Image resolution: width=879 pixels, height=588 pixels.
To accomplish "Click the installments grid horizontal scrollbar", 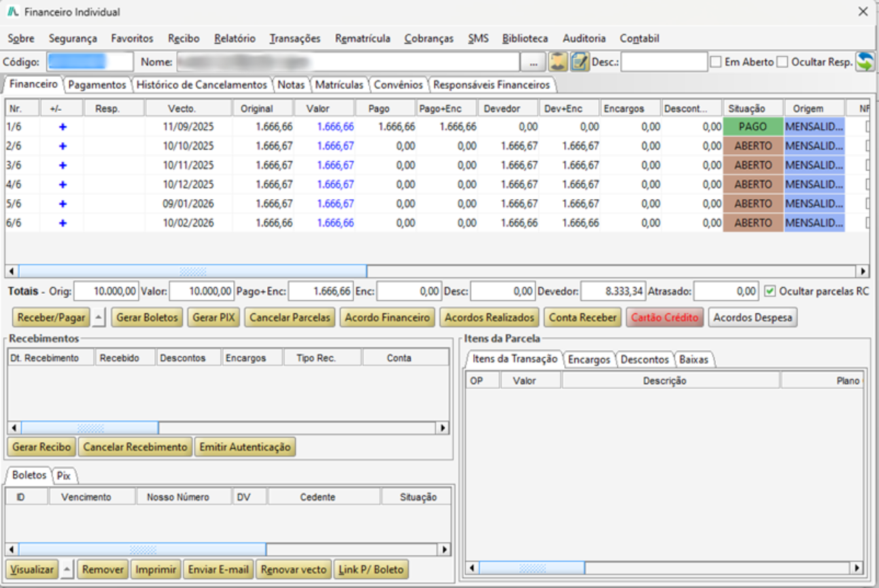I will point(437,271).
